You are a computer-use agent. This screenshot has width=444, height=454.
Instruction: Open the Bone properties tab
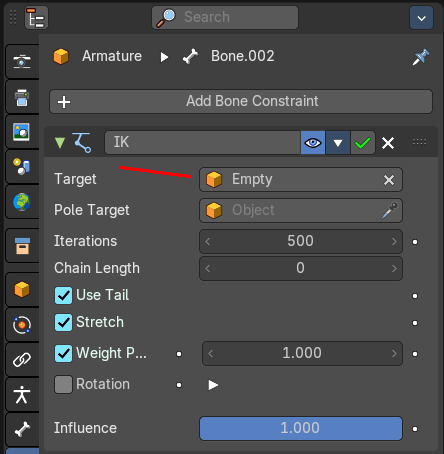[x=22, y=429]
